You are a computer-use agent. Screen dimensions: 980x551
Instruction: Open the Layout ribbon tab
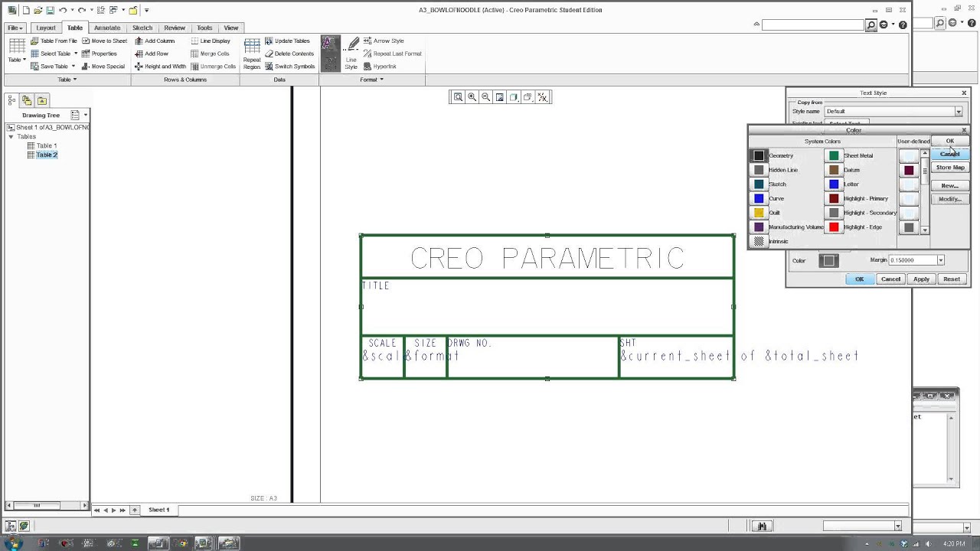coord(45,28)
